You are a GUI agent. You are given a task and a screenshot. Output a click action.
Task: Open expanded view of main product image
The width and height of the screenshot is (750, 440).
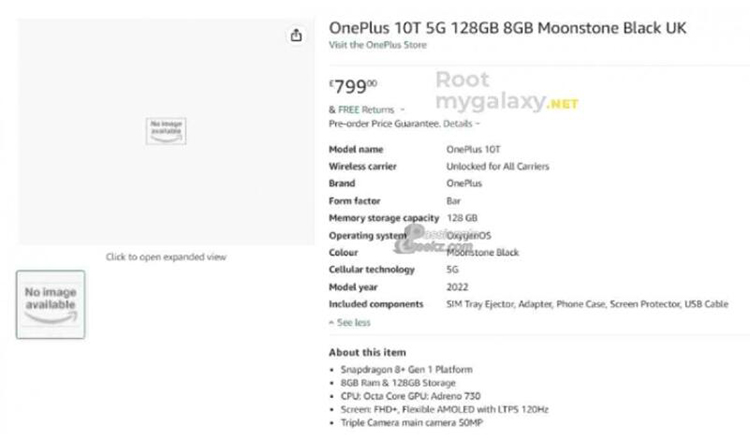[166, 132]
